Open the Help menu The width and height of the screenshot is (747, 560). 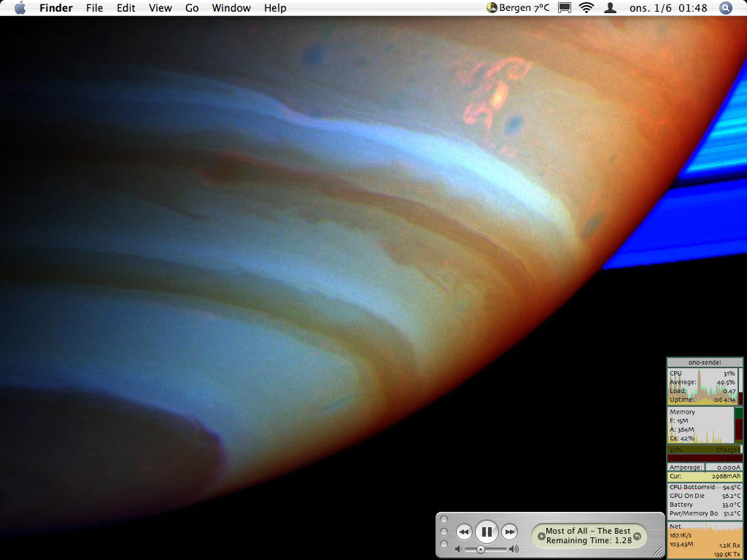click(x=275, y=8)
